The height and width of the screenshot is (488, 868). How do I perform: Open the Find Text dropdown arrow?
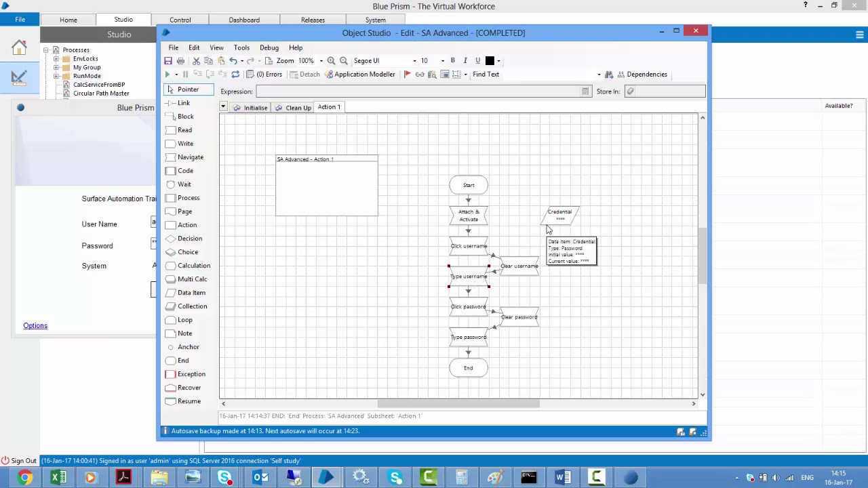[x=599, y=75]
